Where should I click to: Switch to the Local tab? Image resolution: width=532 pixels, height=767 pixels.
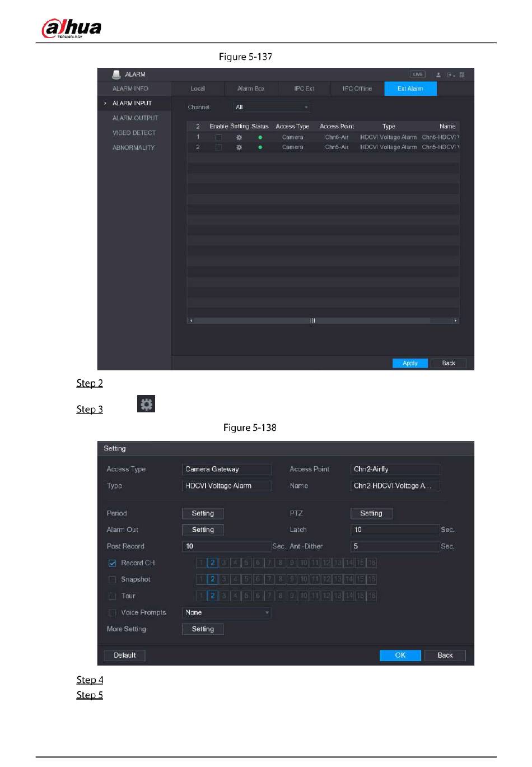click(198, 89)
